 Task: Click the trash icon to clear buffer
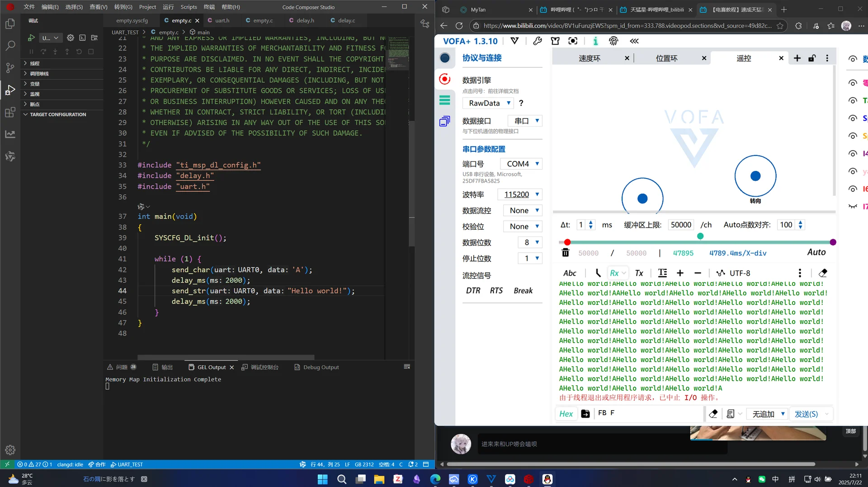pos(565,253)
